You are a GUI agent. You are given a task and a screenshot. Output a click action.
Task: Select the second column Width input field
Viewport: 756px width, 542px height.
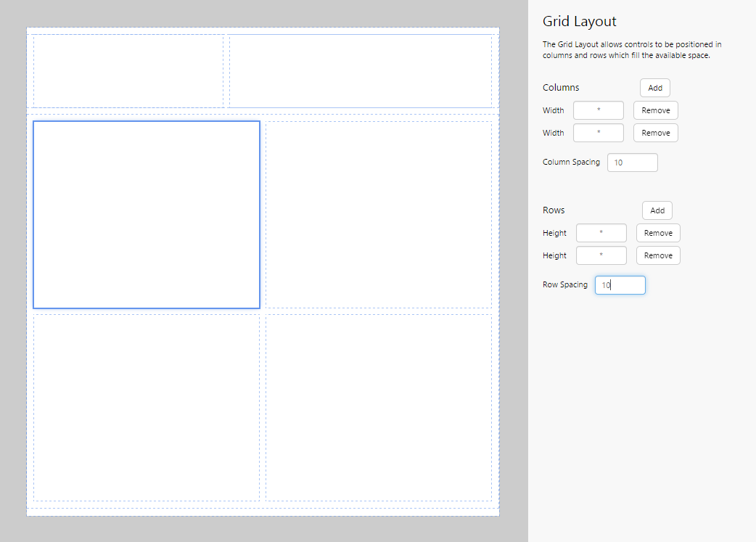[x=598, y=132]
